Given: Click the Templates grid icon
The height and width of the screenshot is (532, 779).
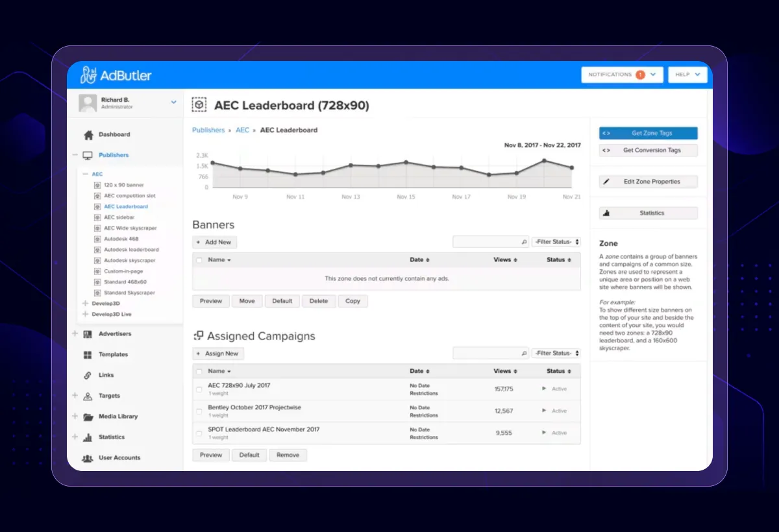Looking at the screenshot, I should pyautogui.click(x=88, y=355).
